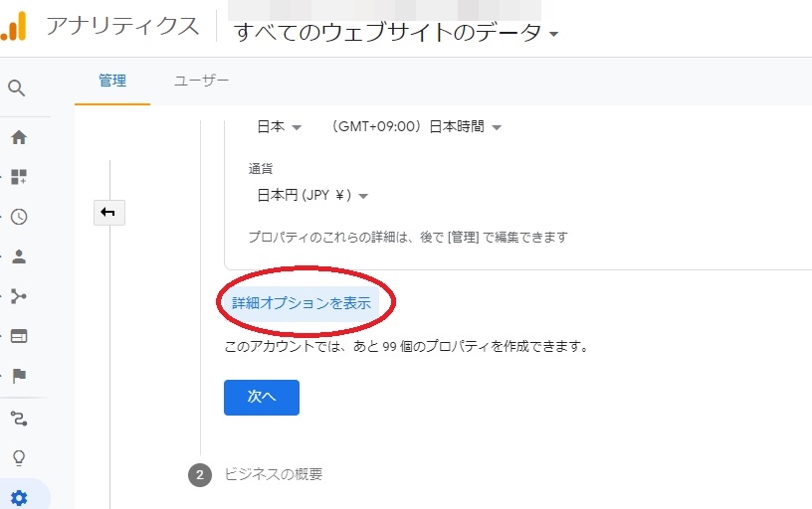Open the 日本 country dropdown
This screenshot has width=812, height=509.
click(279, 127)
